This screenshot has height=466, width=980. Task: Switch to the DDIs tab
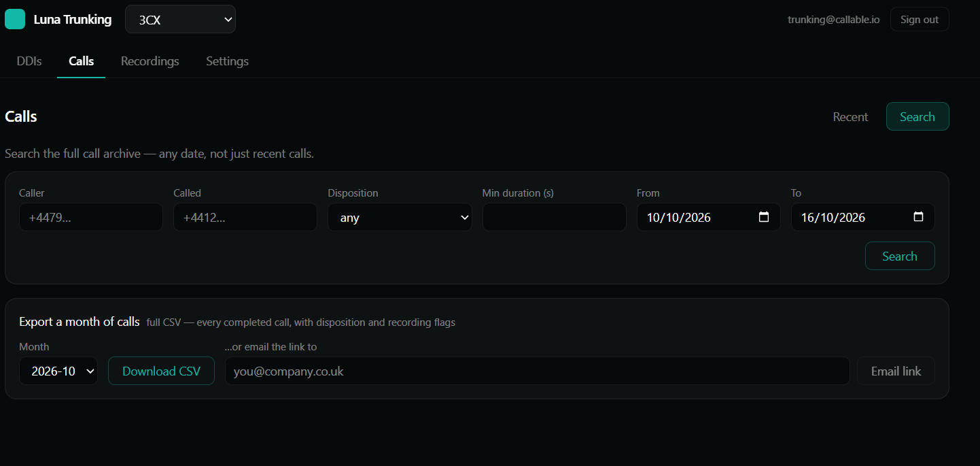coord(29,61)
